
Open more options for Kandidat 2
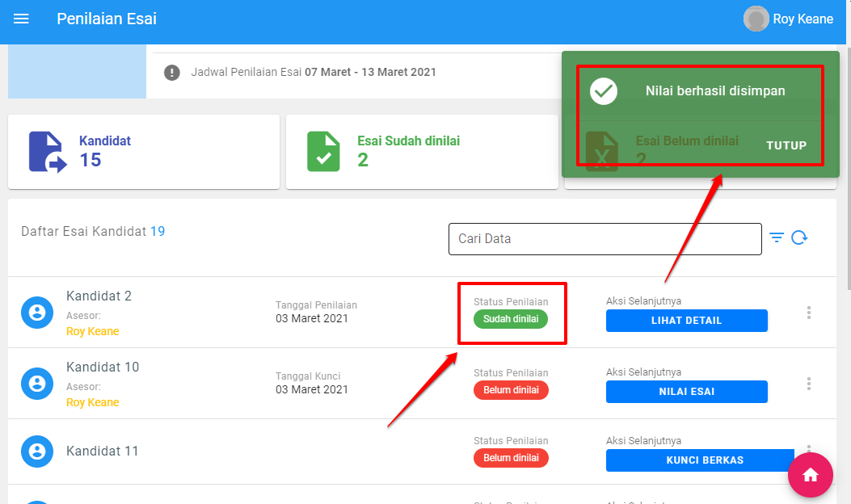click(x=808, y=313)
